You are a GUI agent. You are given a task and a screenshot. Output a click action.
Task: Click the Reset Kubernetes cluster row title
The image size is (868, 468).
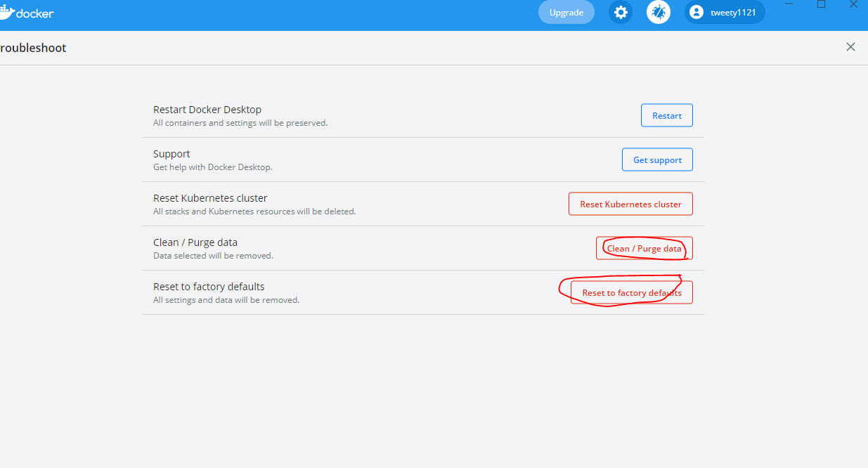coord(210,198)
